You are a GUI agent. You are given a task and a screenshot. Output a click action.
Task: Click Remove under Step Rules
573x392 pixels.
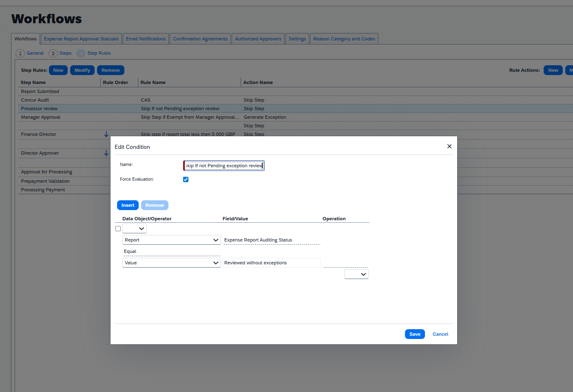[x=111, y=70]
